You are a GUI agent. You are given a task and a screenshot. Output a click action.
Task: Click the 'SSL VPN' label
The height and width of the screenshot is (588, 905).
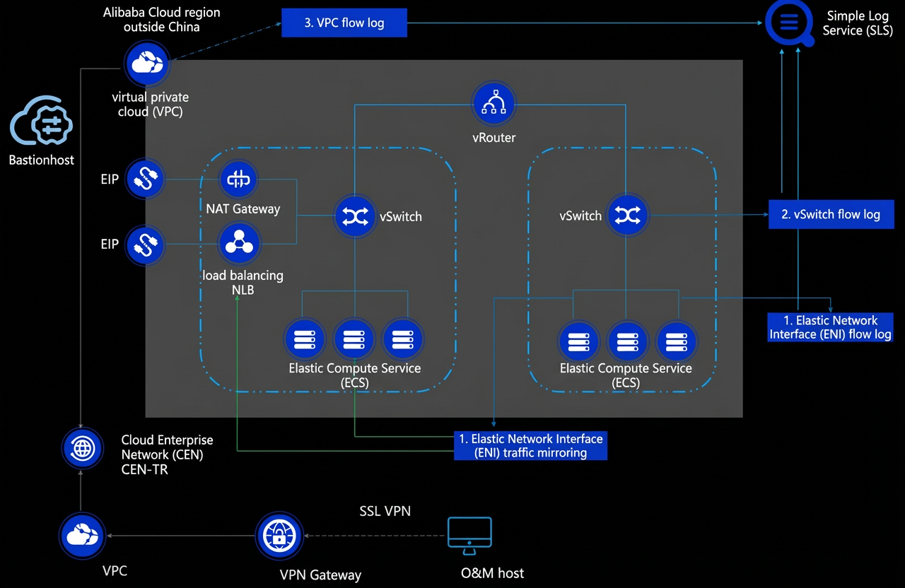point(385,511)
